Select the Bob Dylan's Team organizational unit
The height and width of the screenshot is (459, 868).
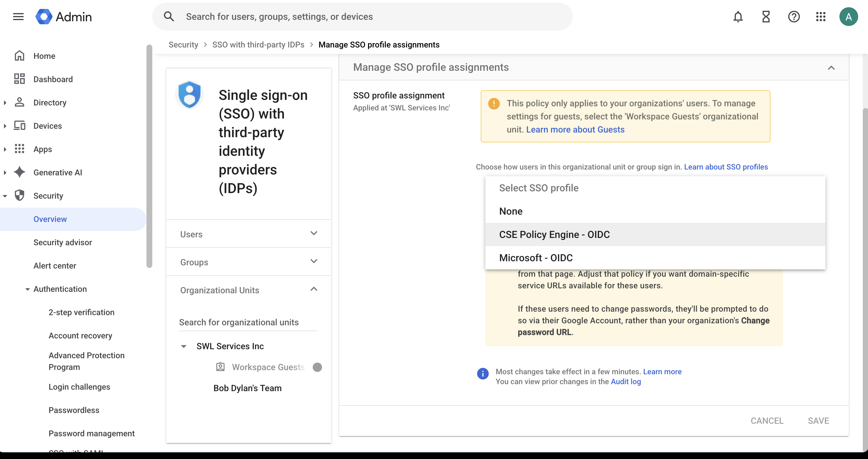[x=247, y=388]
